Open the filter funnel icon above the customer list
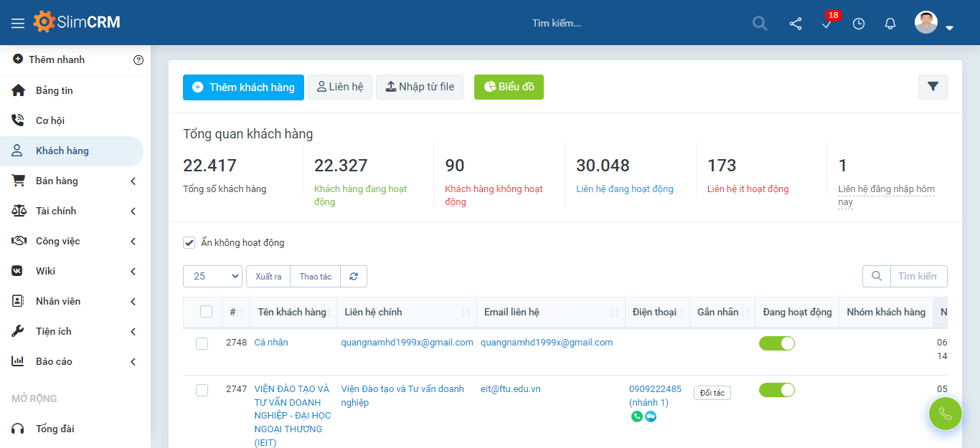The width and height of the screenshot is (980, 448). [x=933, y=86]
